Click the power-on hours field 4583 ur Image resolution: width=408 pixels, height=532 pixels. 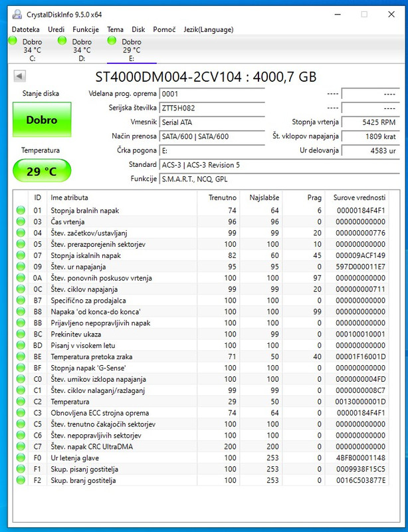(370, 151)
